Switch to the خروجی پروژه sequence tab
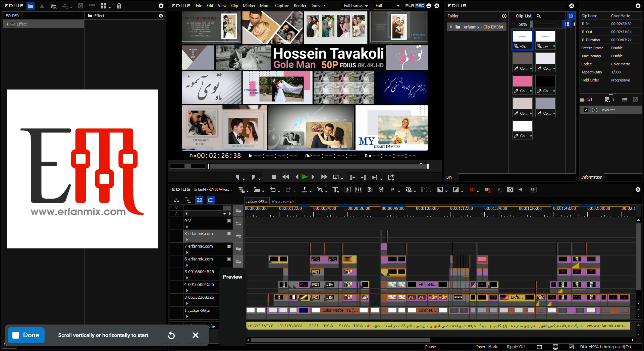Viewport: 644px width, 351px height. point(282,201)
